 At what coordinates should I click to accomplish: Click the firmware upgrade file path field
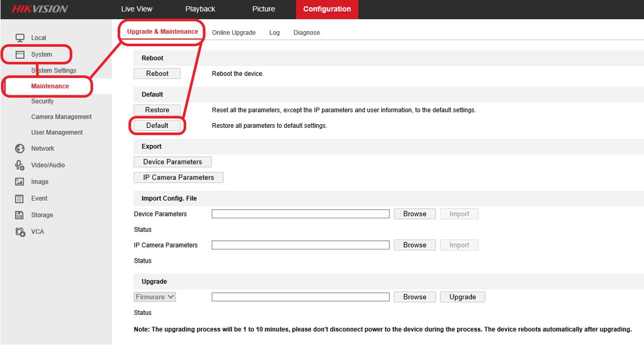click(300, 297)
